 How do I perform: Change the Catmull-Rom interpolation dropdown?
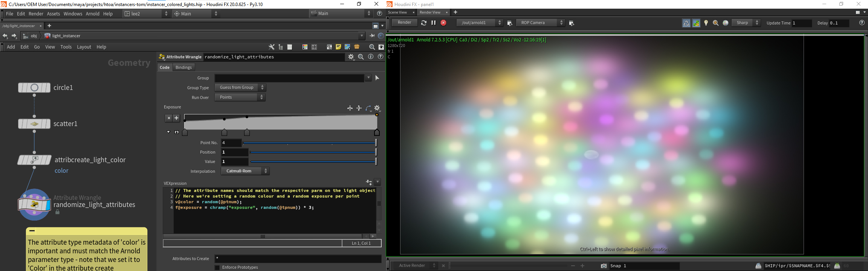point(245,171)
